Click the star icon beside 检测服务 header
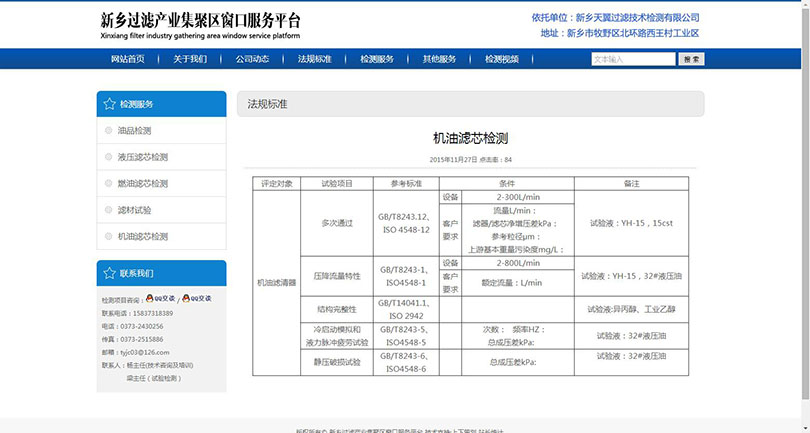810x433 pixels. tap(108, 104)
